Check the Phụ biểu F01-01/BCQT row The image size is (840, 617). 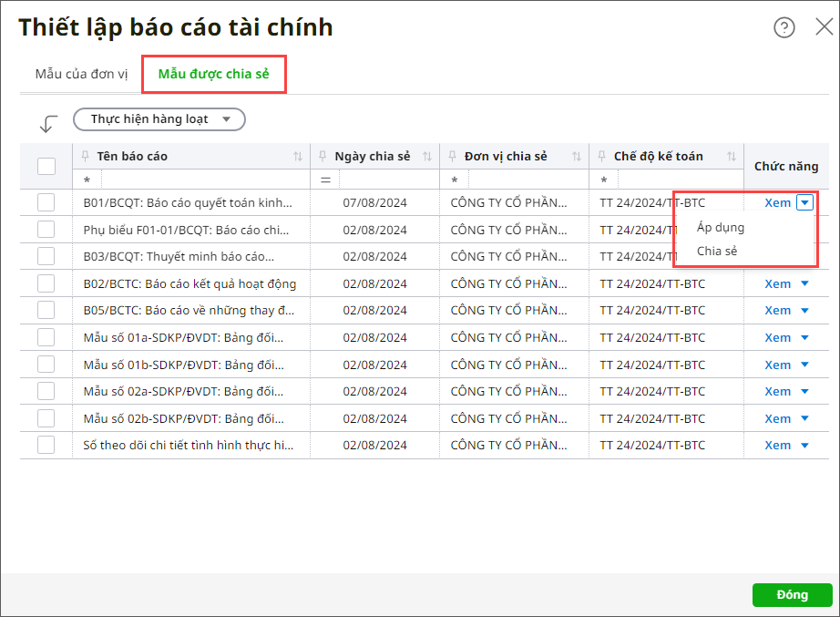[x=46, y=230]
